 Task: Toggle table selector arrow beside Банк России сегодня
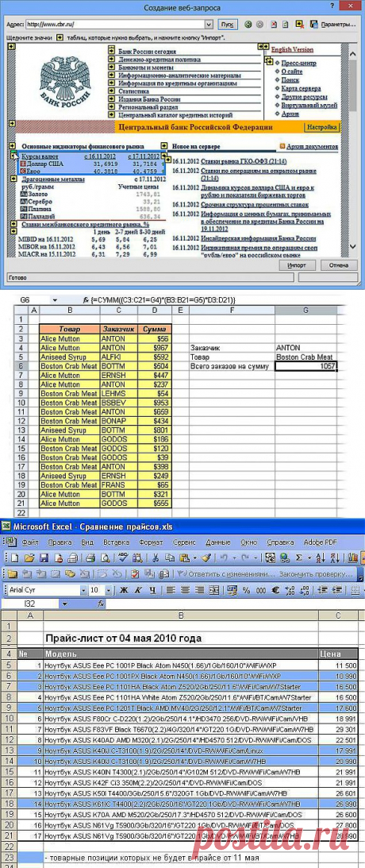coord(112,51)
